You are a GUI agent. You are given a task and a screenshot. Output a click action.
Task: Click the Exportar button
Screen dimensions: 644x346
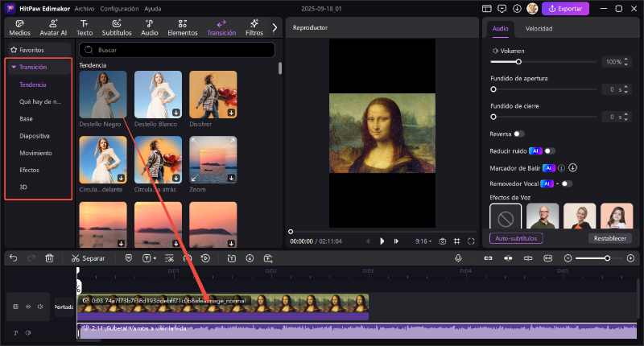pos(566,9)
